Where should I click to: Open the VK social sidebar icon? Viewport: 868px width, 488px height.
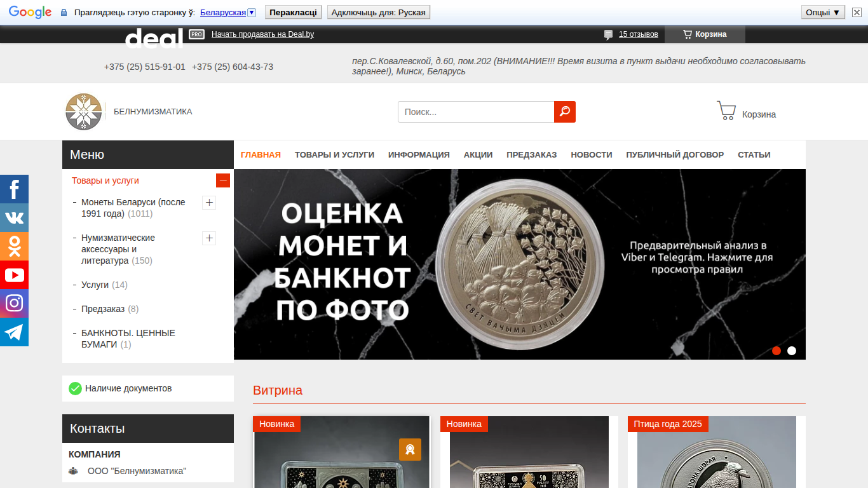click(x=14, y=218)
